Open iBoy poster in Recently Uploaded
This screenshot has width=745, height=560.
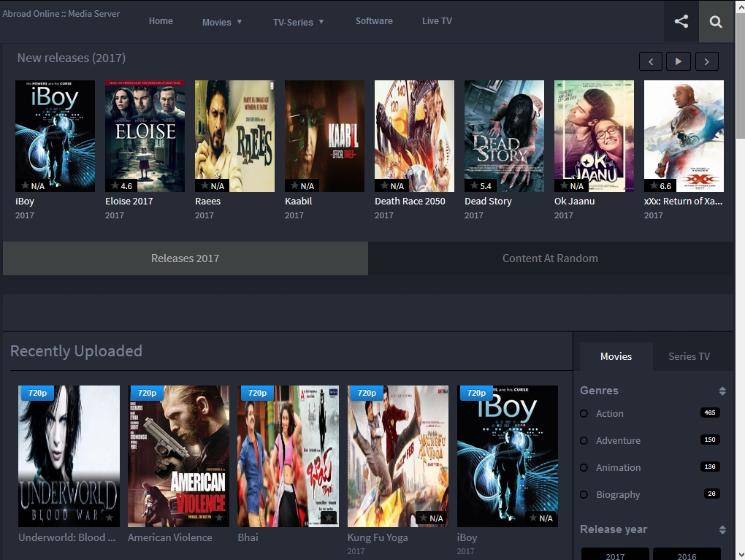tap(508, 456)
